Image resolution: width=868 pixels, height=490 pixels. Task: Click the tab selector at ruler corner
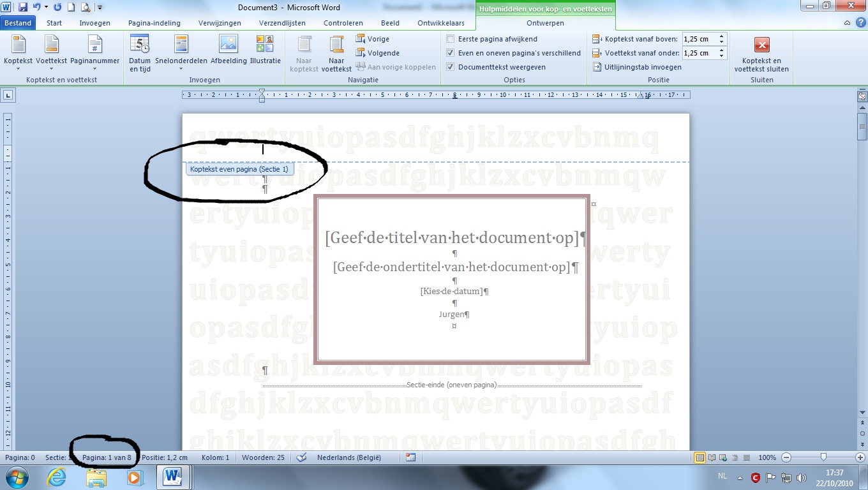[8, 95]
